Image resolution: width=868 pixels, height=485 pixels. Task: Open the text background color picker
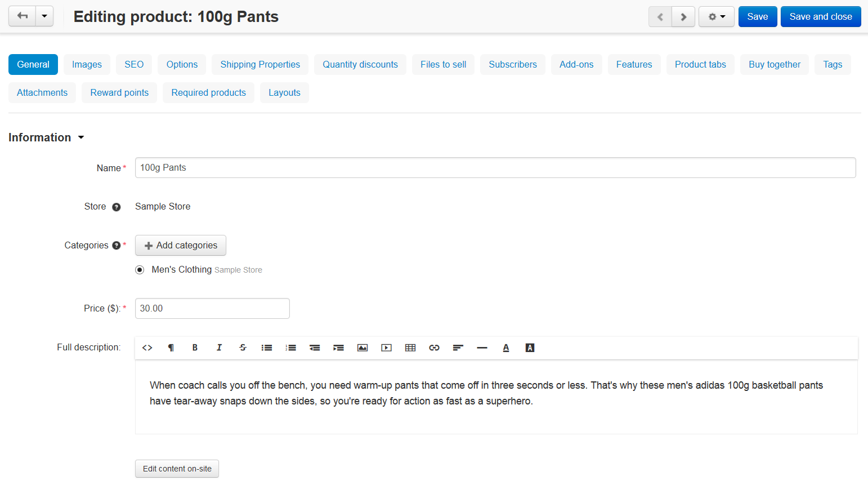pyautogui.click(x=530, y=348)
